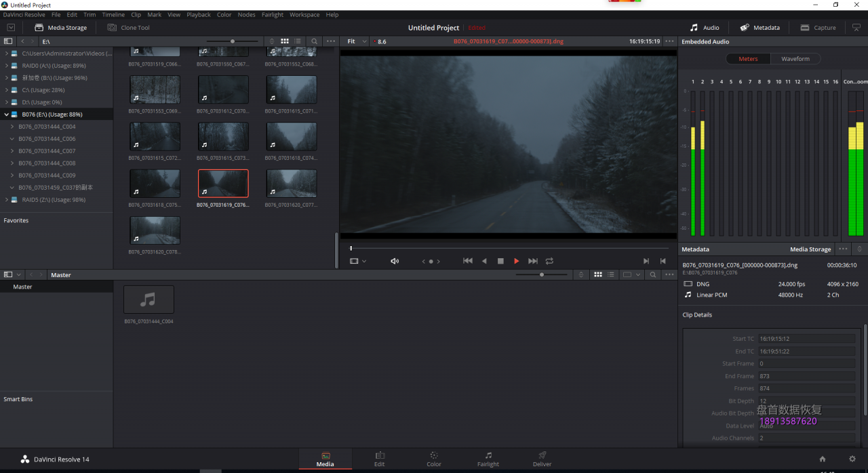
Task: Open the Clone Tool panel
Action: pyautogui.click(x=129, y=28)
